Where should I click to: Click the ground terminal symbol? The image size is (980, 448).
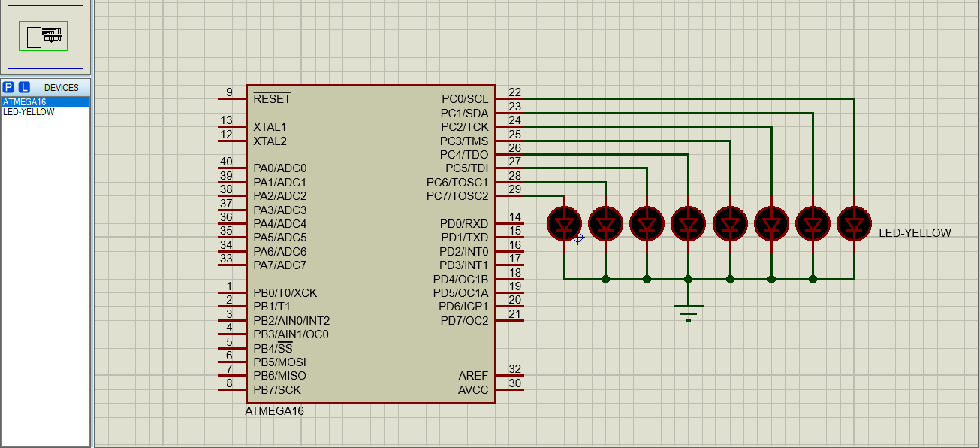point(689,311)
